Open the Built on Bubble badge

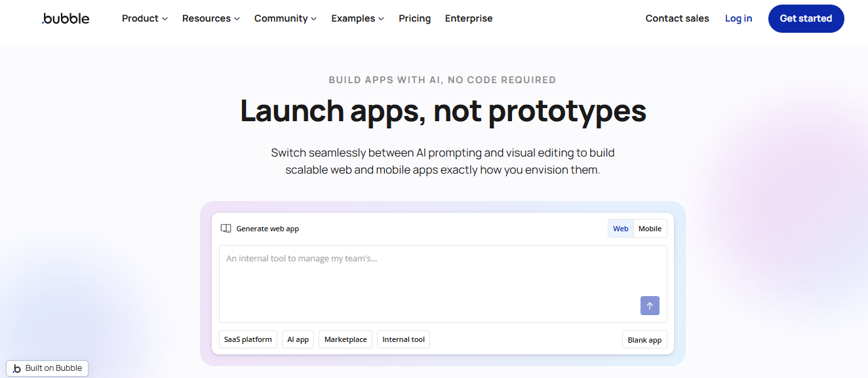[47, 368]
